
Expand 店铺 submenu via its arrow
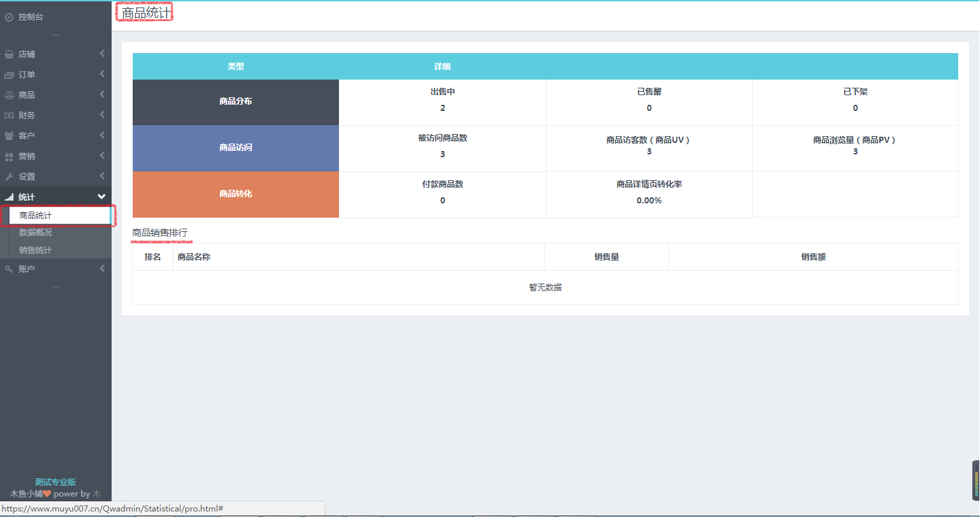pos(102,54)
